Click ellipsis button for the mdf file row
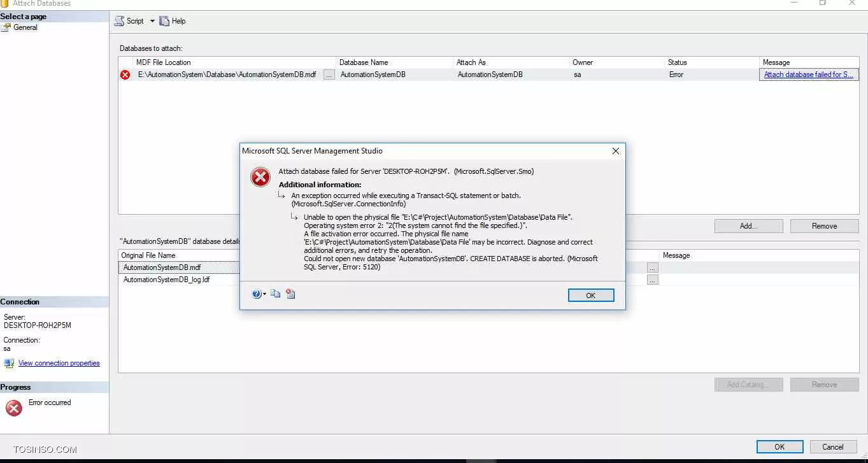868x463 pixels. 652,267
